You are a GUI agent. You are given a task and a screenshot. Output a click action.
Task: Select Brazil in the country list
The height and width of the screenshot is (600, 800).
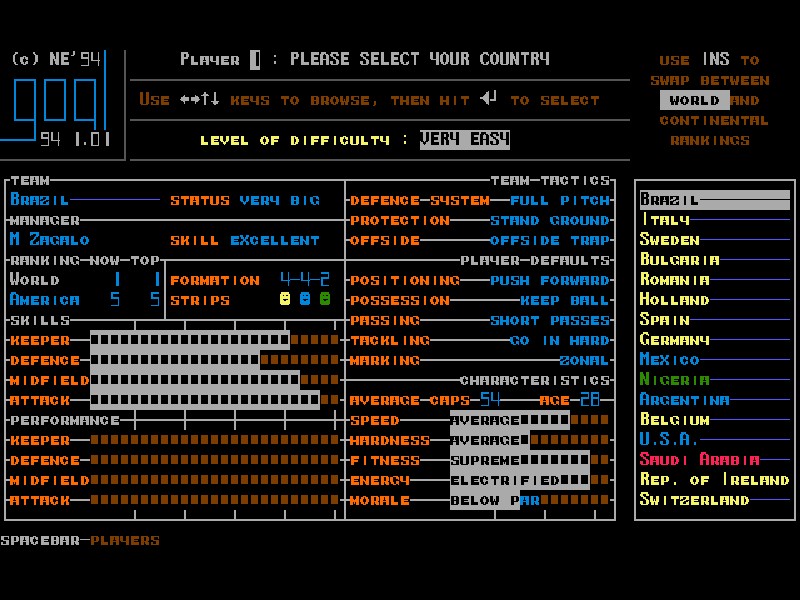[x=670, y=200]
